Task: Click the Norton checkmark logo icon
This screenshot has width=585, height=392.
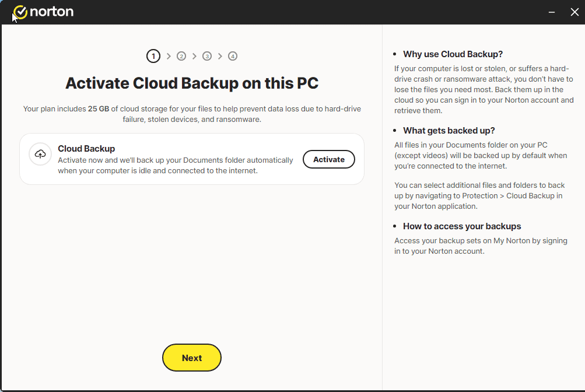Action: click(x=20, y=12)
